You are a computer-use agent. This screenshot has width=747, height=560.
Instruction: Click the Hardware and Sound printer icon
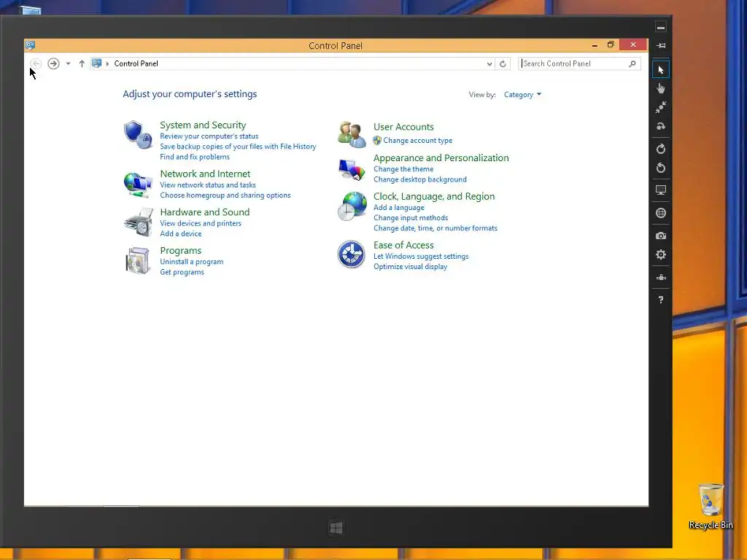[138, 222]
